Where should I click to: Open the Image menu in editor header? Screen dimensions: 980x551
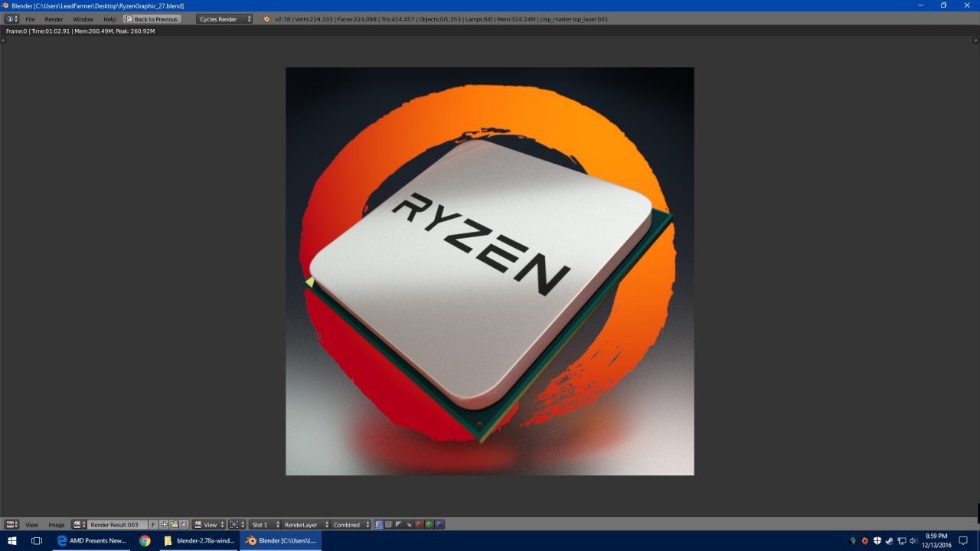click(57, 525)
